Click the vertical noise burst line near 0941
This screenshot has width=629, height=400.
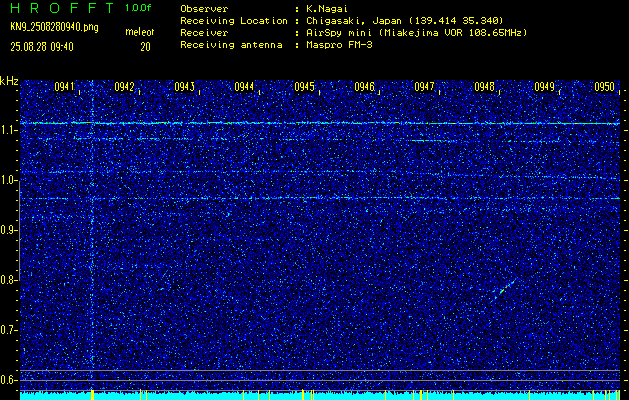coord(93,235)
